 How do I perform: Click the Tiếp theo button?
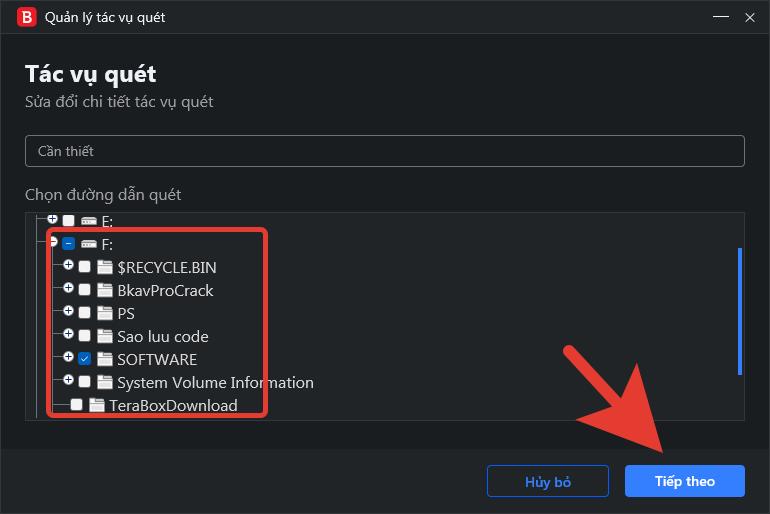pos(685,481)
